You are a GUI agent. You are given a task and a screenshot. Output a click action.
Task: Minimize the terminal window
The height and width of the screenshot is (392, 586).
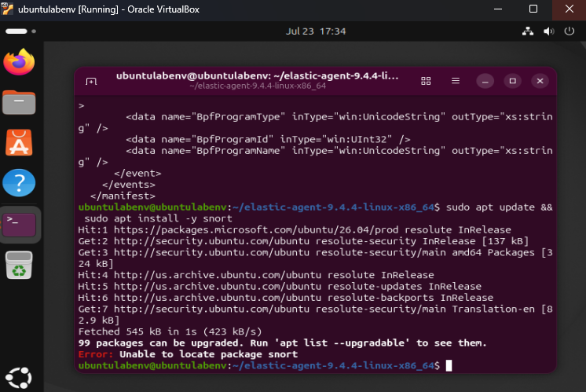(485, 81)
